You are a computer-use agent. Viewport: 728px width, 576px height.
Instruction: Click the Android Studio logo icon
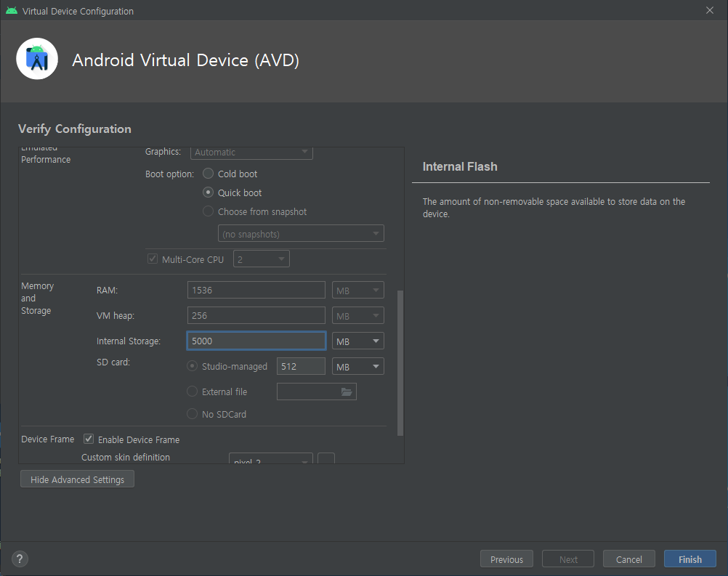tap(37, 59)
